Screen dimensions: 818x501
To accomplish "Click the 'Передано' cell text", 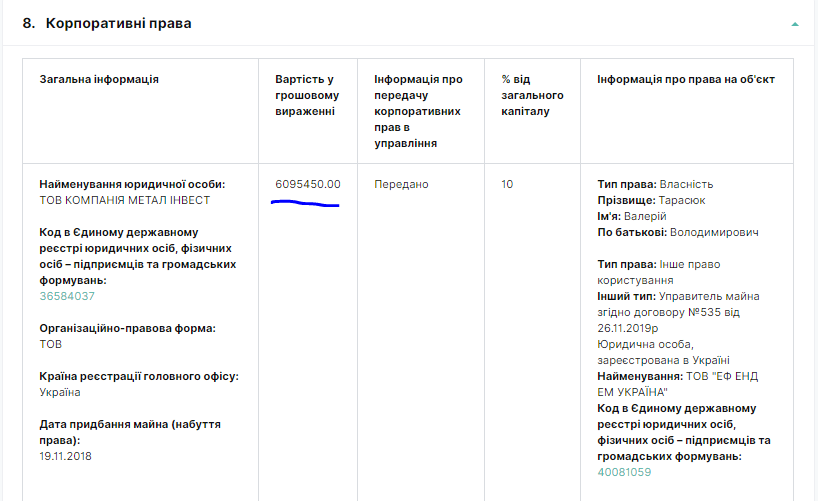I will pos(401,184).
